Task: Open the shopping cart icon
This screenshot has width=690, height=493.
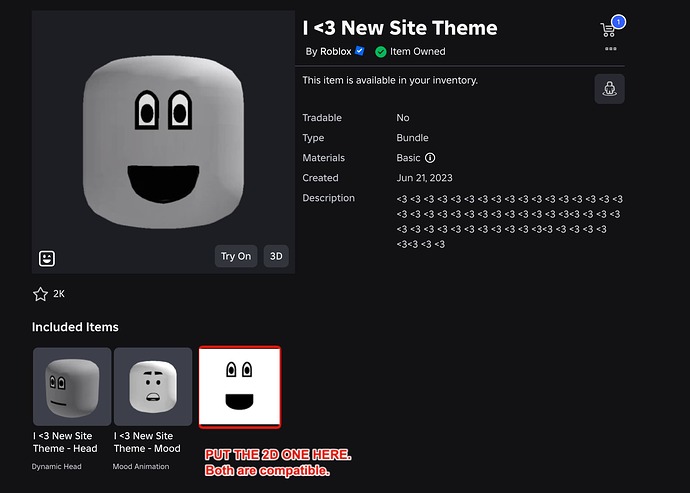Action: point(608,30)
